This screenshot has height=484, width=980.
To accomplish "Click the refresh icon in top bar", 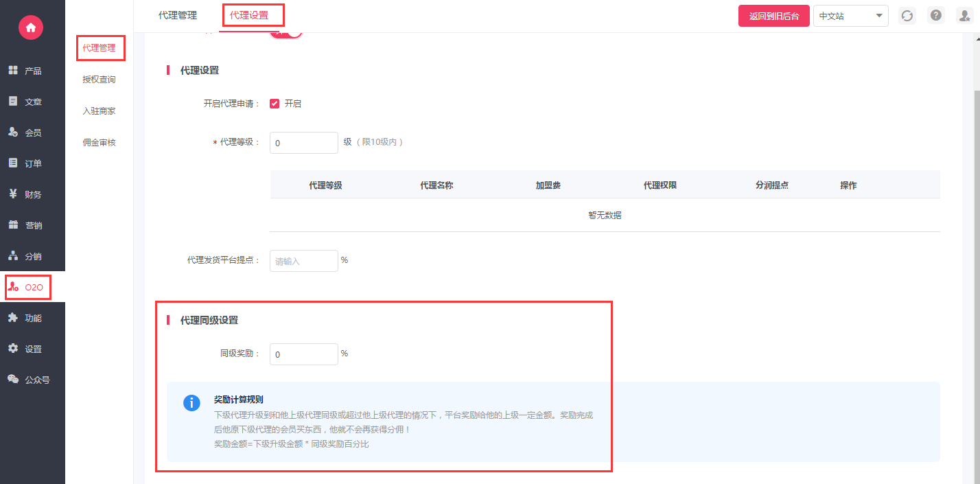I will click(907, 16).
